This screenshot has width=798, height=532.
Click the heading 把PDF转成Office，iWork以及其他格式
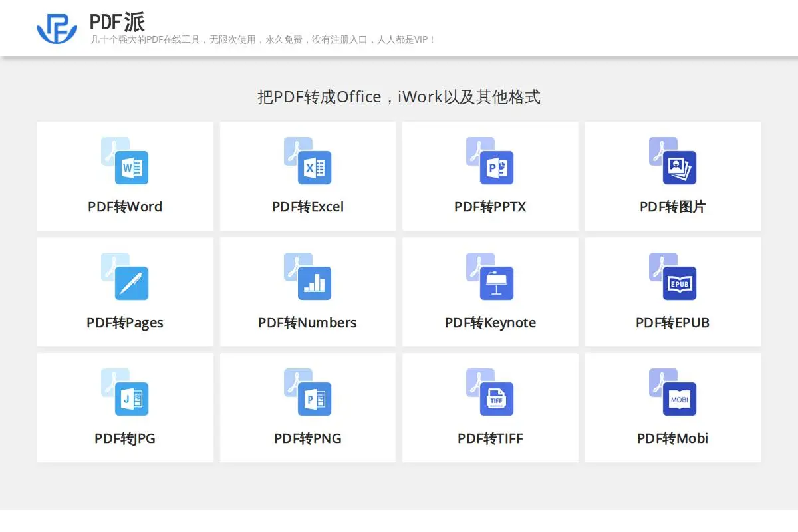[399, 97]
